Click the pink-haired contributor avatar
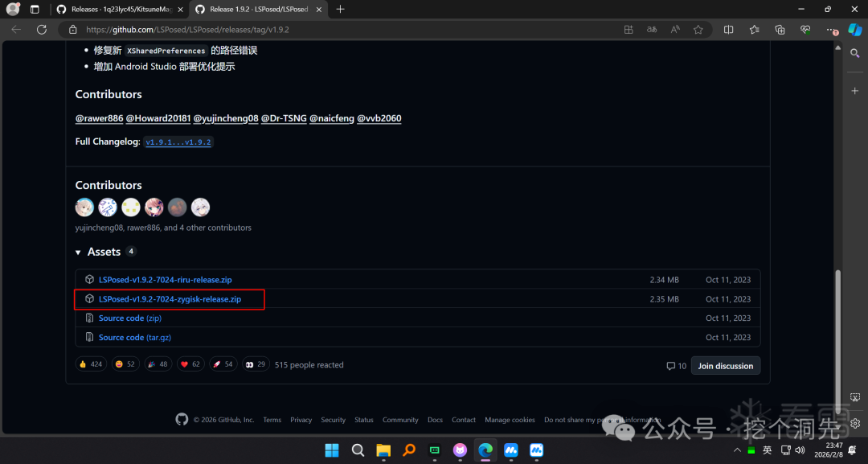The width and height of the screenshot is (868, 464). (154, 207)
